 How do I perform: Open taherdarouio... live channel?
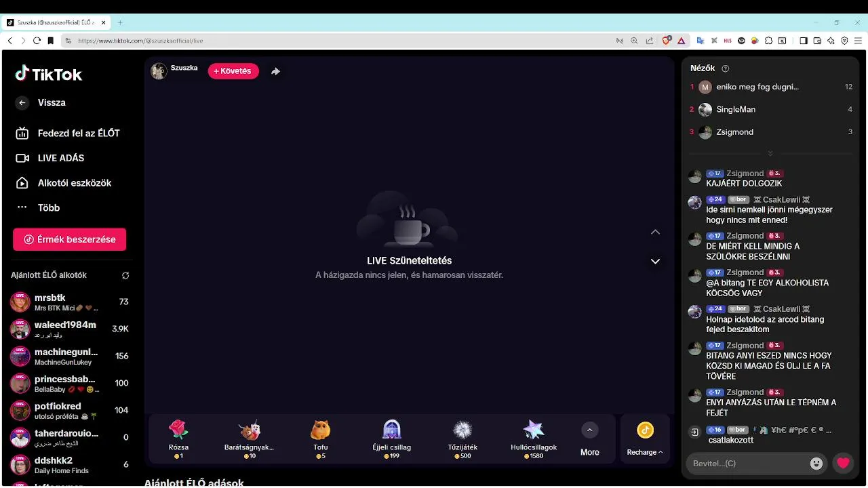69,438
